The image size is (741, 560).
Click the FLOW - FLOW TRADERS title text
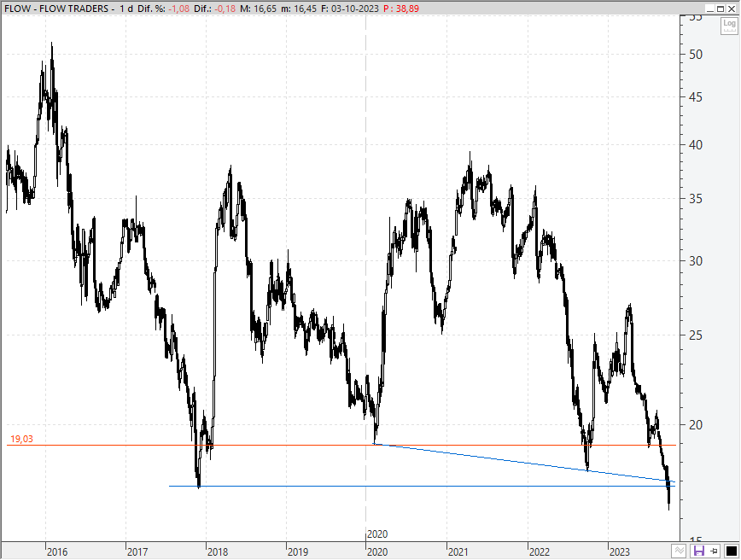56,9
